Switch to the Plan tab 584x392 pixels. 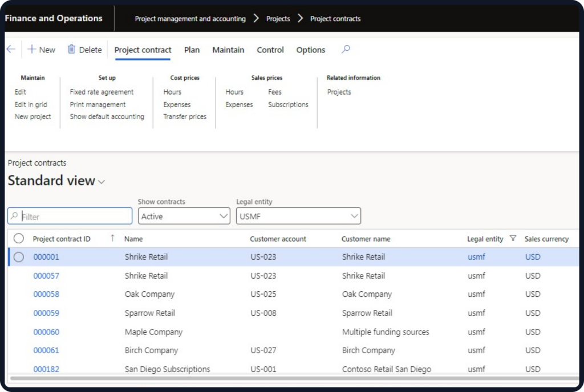pyautogui.click(x=192, y=50)
